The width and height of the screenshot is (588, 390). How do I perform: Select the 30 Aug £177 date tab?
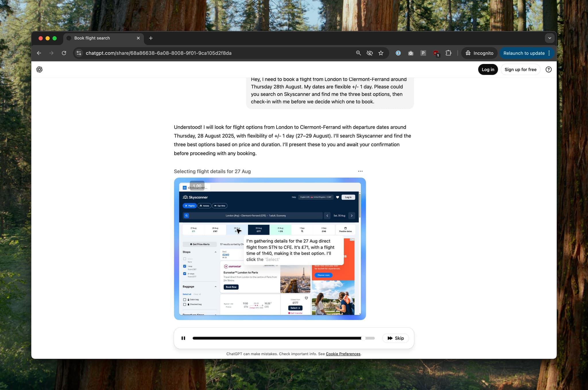tap(259, 230)
